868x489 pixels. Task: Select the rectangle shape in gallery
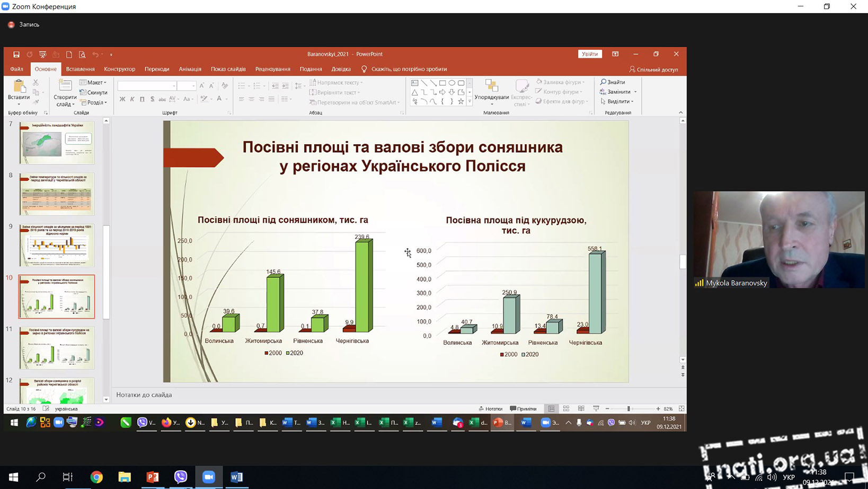pyautogui.click(x=442, y=83)
